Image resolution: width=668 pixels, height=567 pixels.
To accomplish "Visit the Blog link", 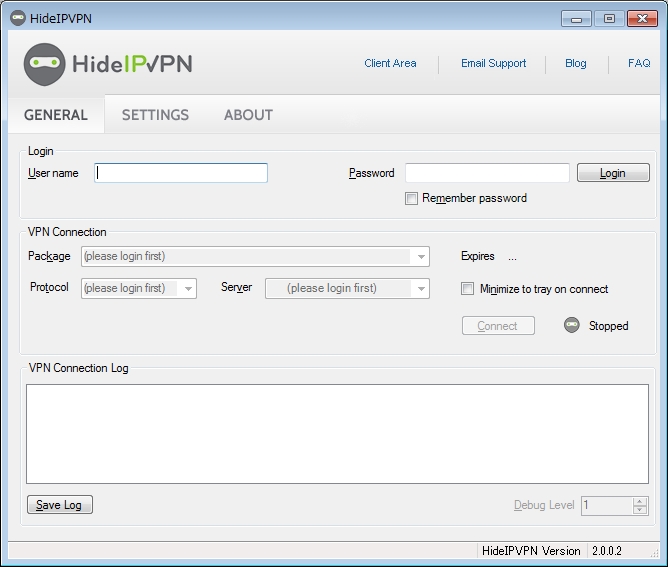I will coord(576,63).
